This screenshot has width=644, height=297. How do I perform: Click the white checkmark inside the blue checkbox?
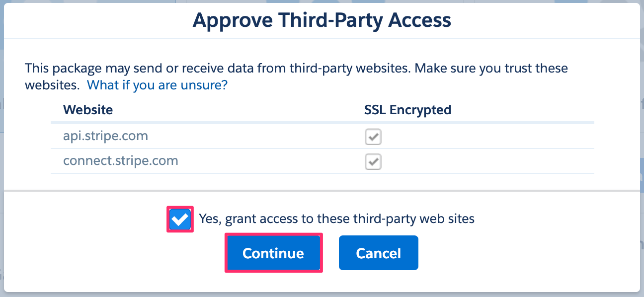(180, 219)
